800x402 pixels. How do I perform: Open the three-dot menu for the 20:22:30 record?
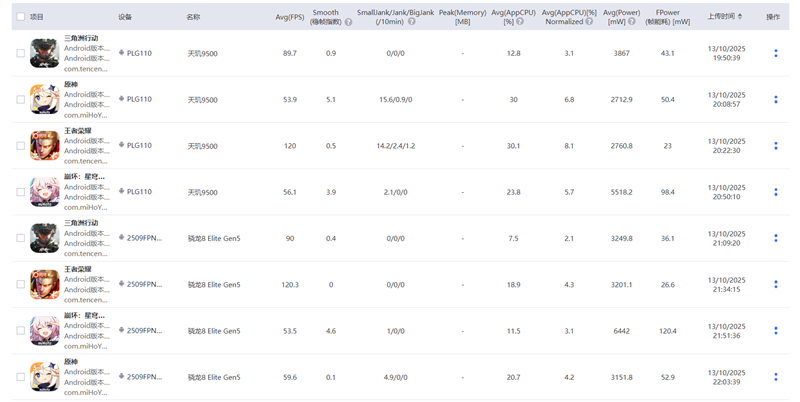776,146
